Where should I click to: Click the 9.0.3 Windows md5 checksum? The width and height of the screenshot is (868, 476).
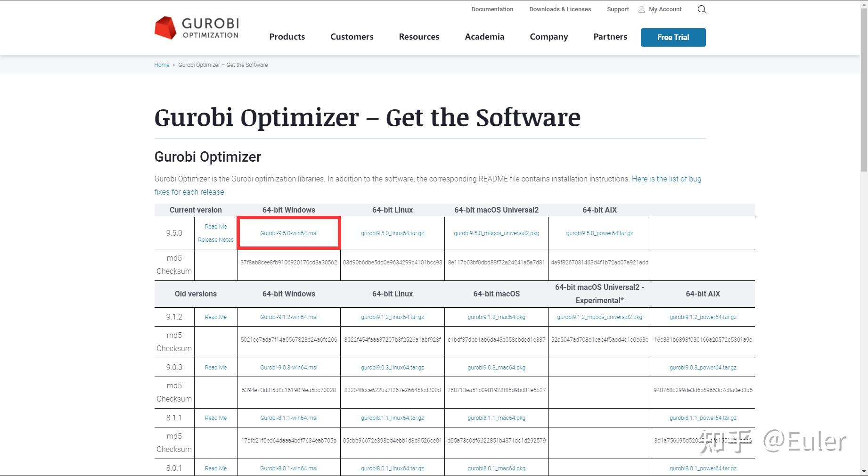[289, 390]
